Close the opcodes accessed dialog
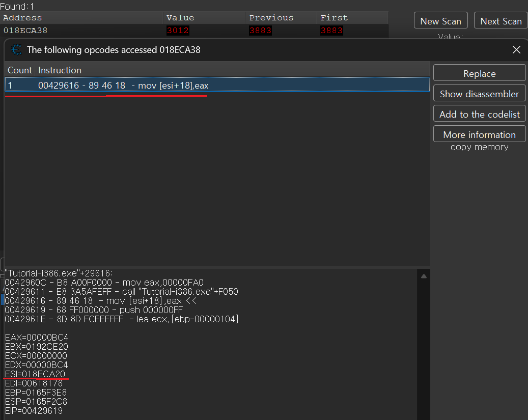 click(516, 50)
